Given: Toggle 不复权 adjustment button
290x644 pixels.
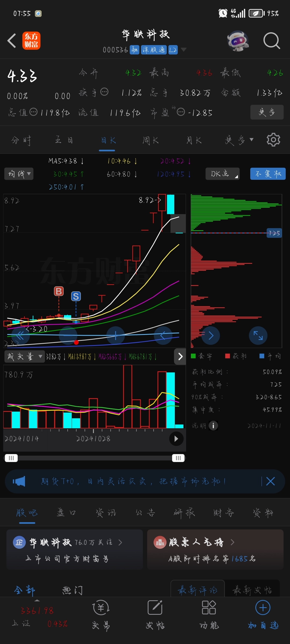Looking at the screenshot, I should (x=268, y=174).
